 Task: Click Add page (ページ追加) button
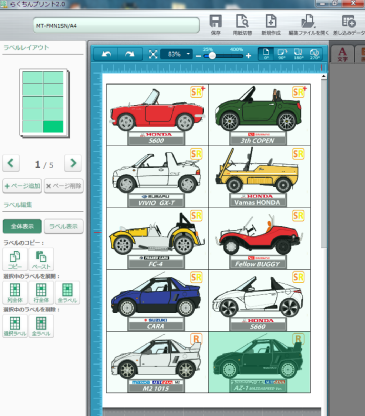(x=22, y=186)
